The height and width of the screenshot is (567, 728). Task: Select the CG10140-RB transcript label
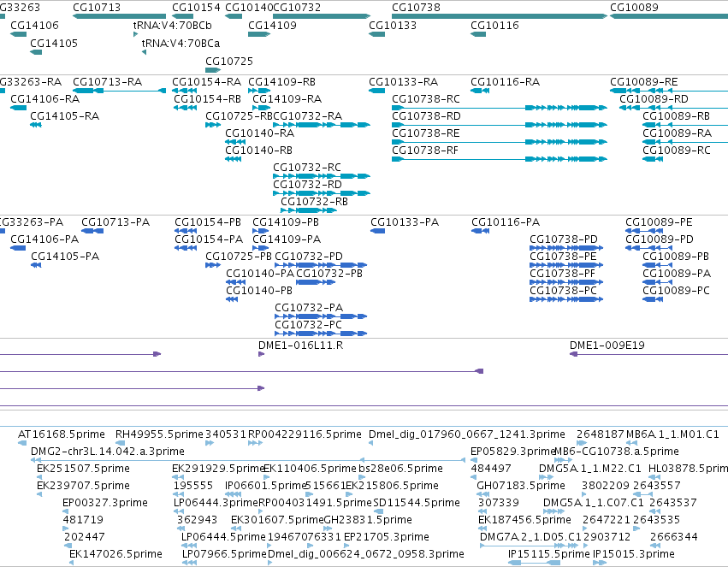coord(258,151)
